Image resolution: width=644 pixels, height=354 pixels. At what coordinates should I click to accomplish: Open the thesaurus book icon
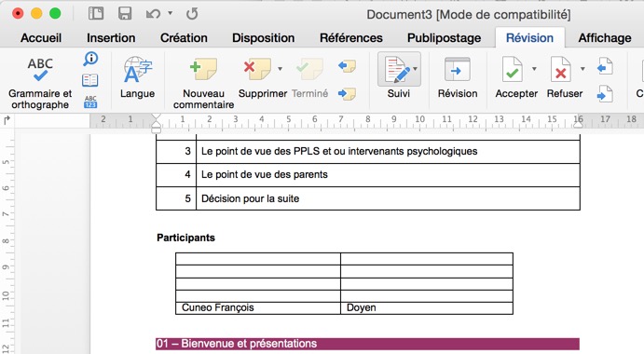(90, 80)
